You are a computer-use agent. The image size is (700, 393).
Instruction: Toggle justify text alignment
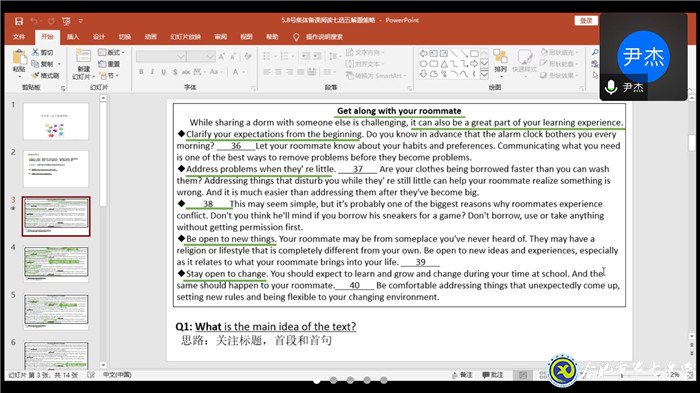300,72
